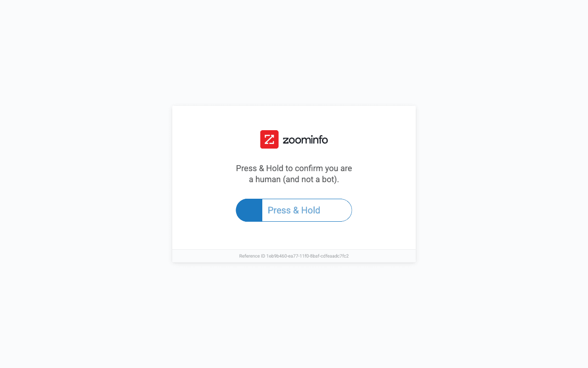Click the red ZoomInfo Z logo icon

click(269, 139)
